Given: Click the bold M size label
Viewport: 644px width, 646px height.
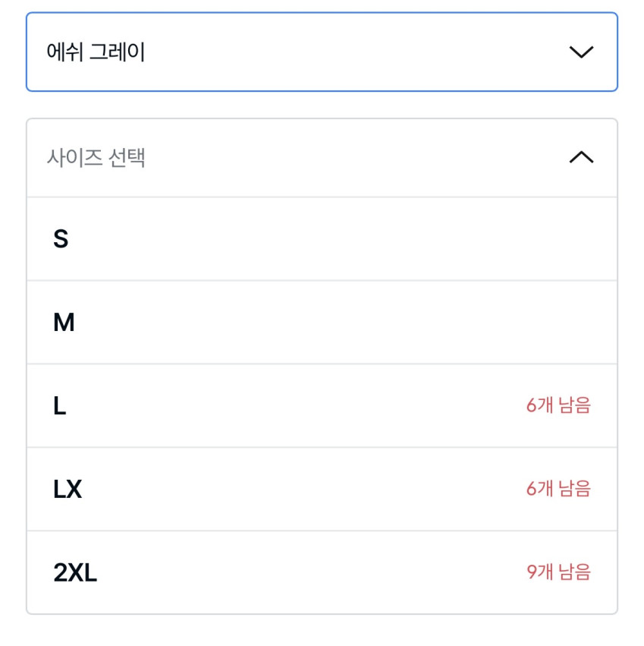Looking at the screenshot, I should click(64, 323).
